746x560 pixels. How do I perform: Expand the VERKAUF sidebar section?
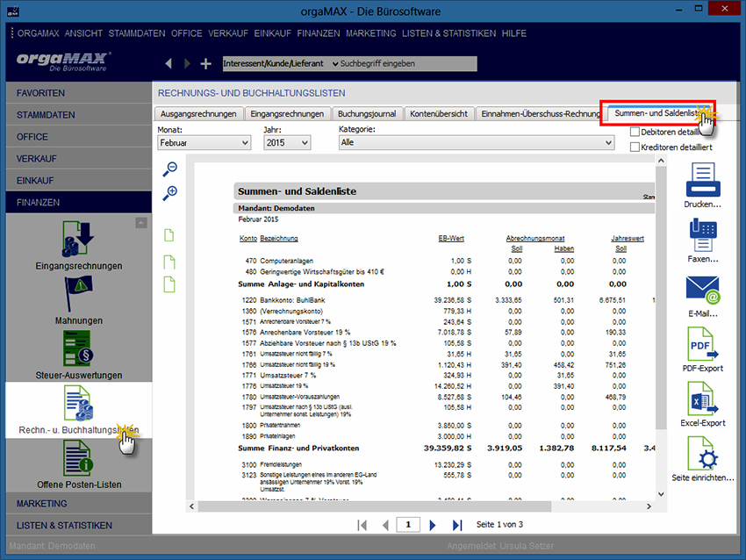click(79, 159)
